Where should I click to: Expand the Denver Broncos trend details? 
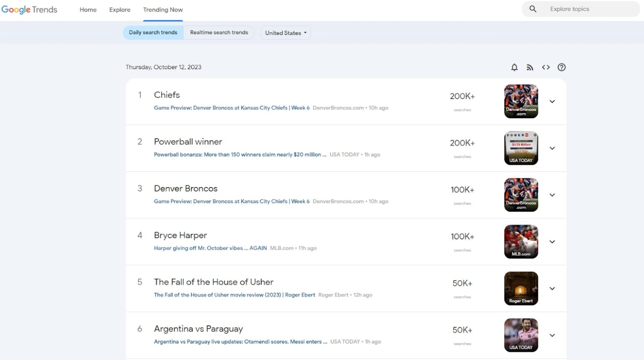tap(552, 195)
